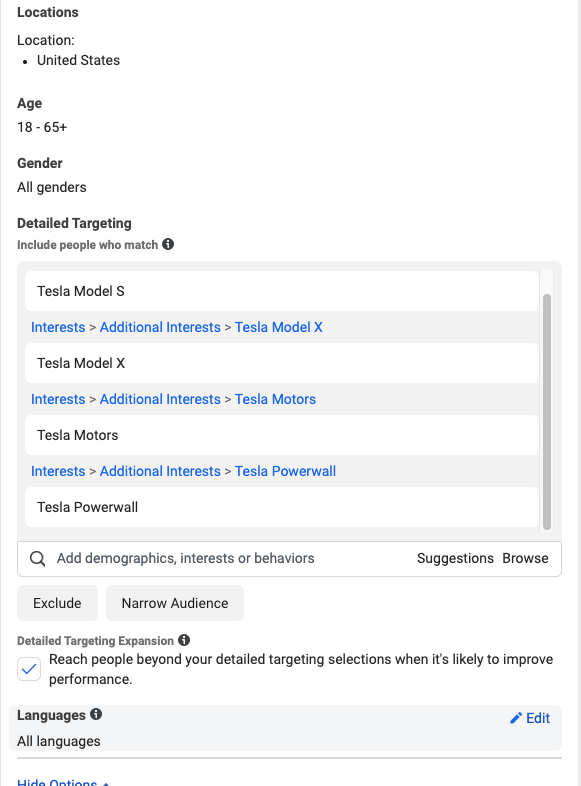The image size is (581, 786).
Task: Click info icon next to Languages
Action: [96, 714]
